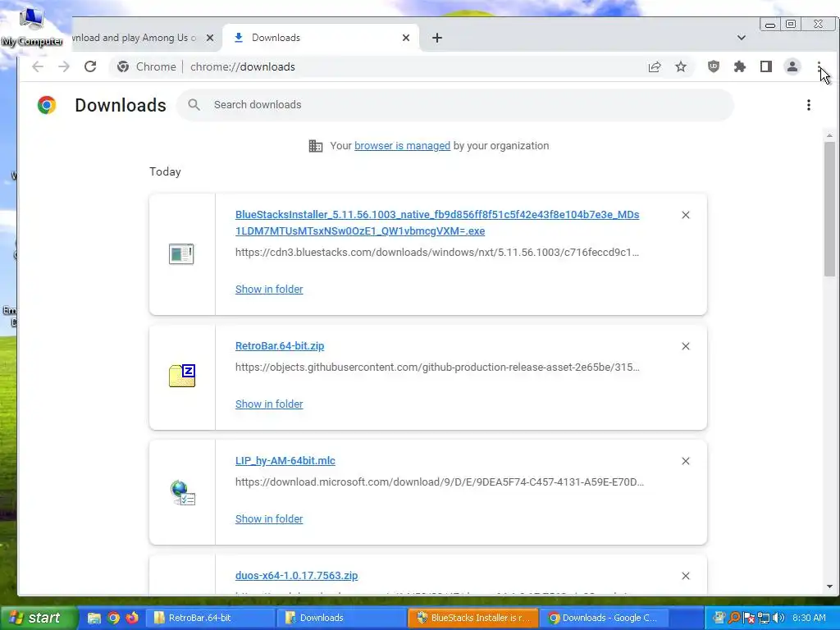Show RetroBar.64-bit.zip in folder
Screen dimensions: 840x630
[269, 404]
